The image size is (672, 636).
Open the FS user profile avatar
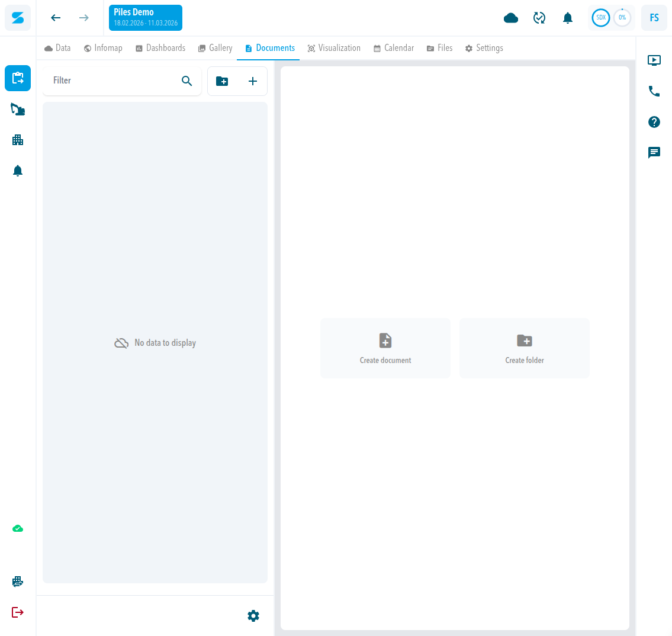pyautogui.click(x=654, y=18)
